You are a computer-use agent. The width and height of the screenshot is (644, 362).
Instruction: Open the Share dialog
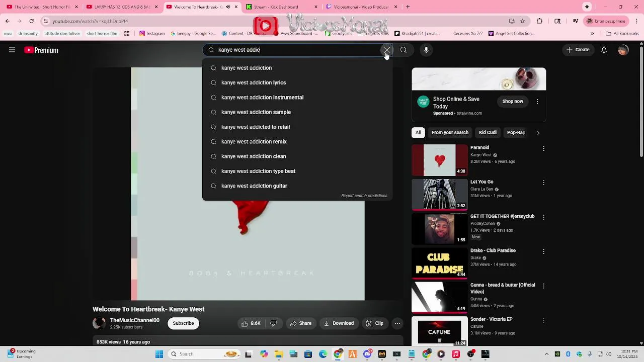301,323
